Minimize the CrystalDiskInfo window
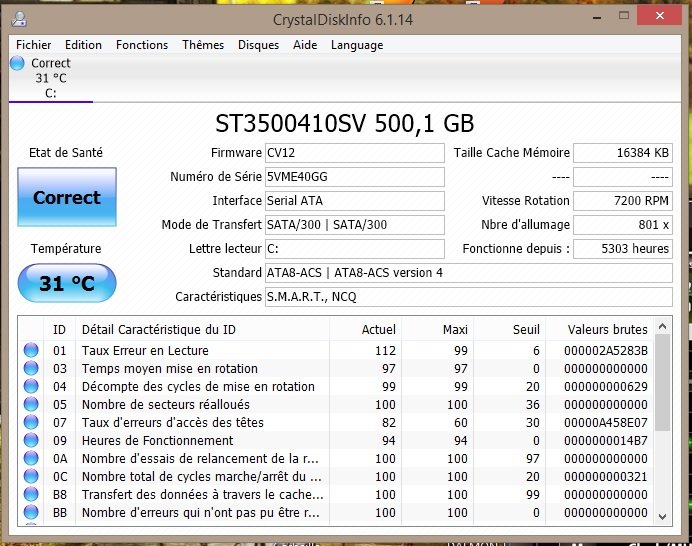Screen dimensions: 692x546 point(597,17)
